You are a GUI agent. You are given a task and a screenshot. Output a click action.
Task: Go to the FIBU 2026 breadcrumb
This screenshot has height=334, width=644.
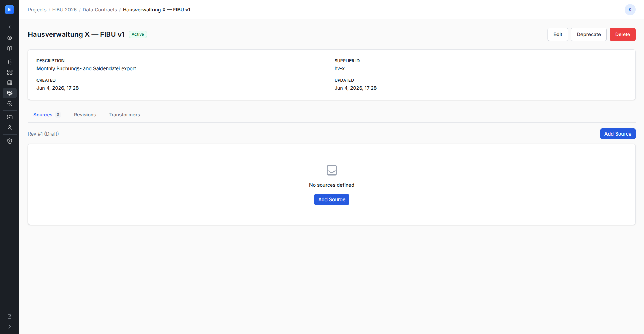(65, 10)
